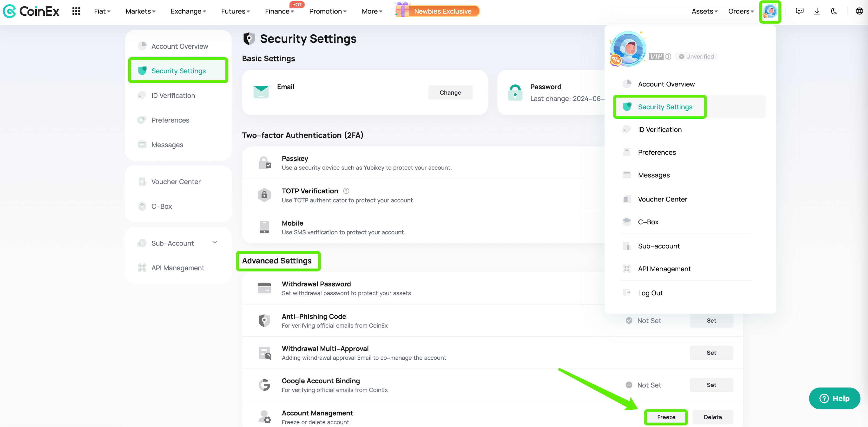The width and height of the screenshot is (868, 427).
Task: Set the Anti-Phishing Code
Action: pos(711,320)
